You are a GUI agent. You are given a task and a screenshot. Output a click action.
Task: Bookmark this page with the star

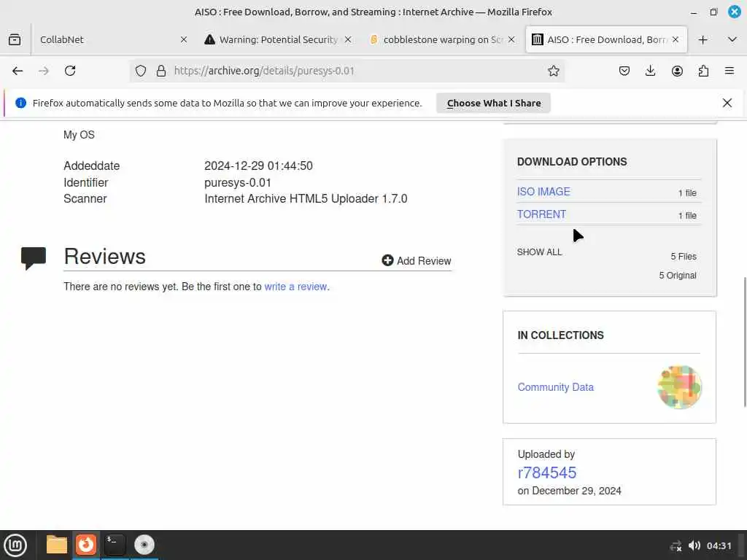[x=553, y=71]
